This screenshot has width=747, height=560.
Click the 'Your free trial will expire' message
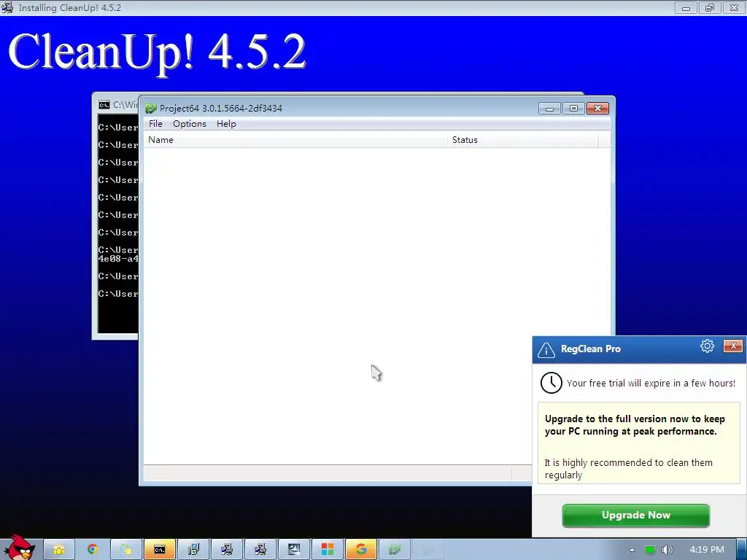(x=651, y=384)
